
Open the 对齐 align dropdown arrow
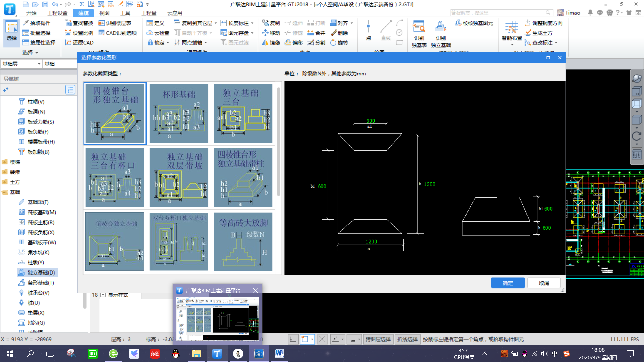pos(352,23)
